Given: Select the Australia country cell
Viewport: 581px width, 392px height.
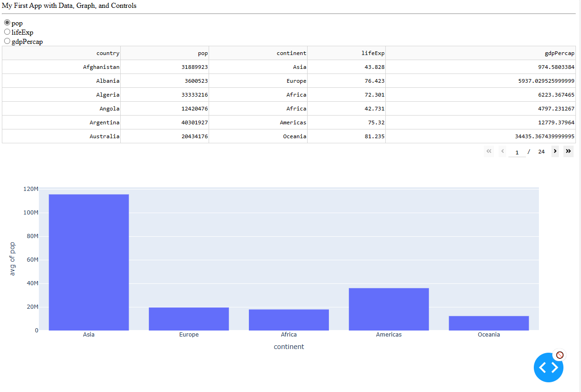Looking at the screenshot, I should pyautogui.click(x=104, y=136).
